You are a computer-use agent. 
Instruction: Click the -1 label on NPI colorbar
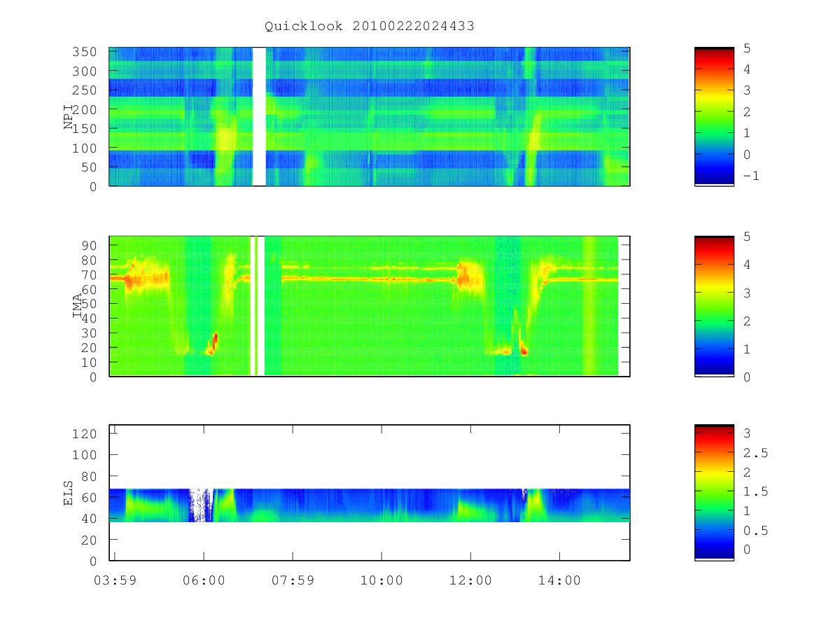click(x=751, y=176)
